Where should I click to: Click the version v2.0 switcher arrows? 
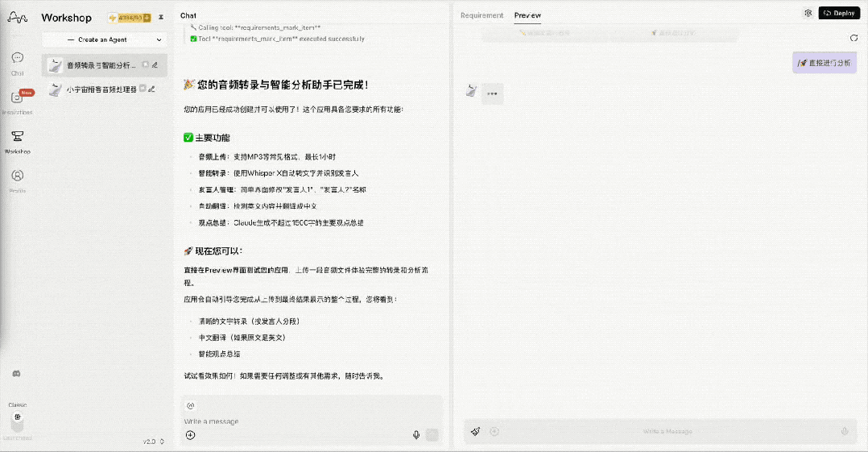tap(162, 442)
